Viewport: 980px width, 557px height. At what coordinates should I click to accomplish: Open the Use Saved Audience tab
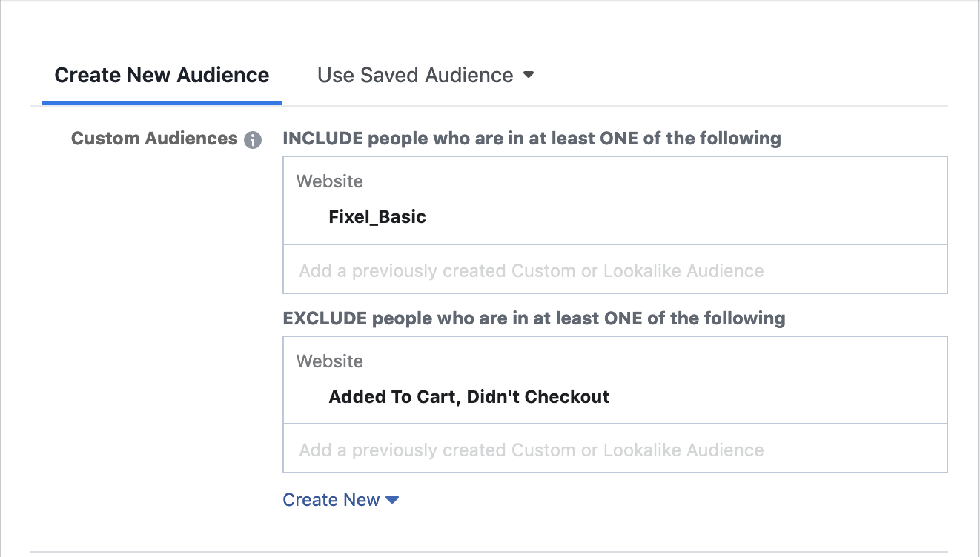click(x=415, y=76)
